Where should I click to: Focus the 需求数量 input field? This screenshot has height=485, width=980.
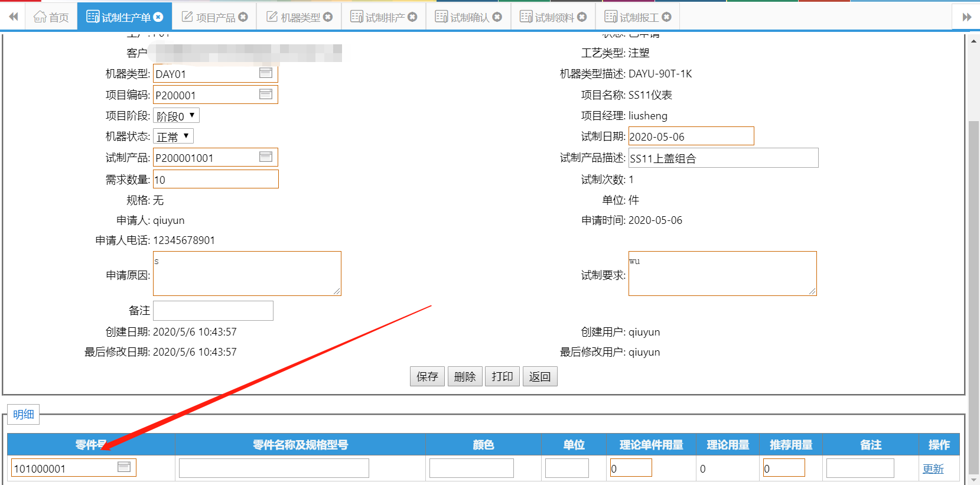tap(216, 179)
